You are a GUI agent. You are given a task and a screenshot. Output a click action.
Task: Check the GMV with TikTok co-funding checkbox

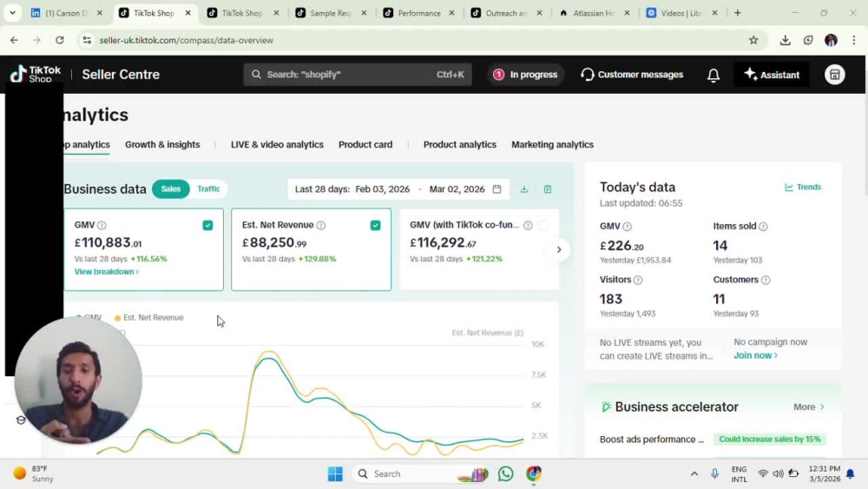tap(543, 226)
